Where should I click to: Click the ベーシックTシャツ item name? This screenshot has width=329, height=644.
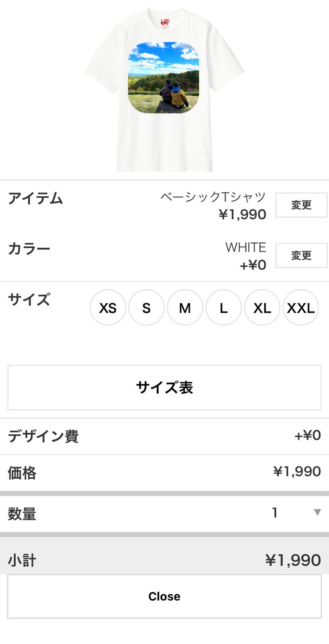click(213, 197)
